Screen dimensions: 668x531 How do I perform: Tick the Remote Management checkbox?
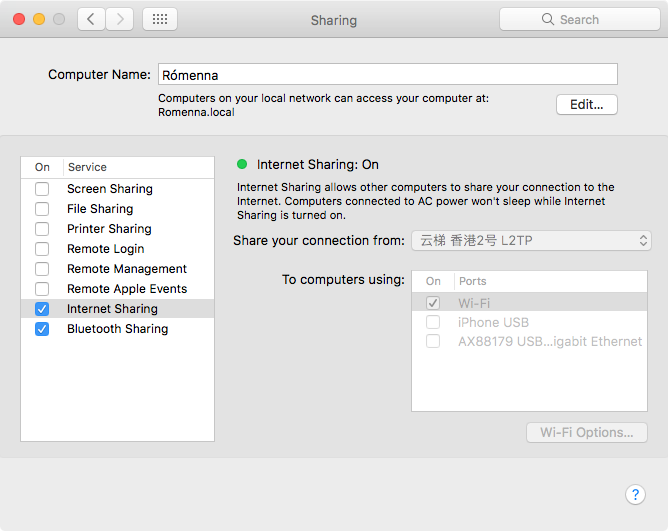42,269
